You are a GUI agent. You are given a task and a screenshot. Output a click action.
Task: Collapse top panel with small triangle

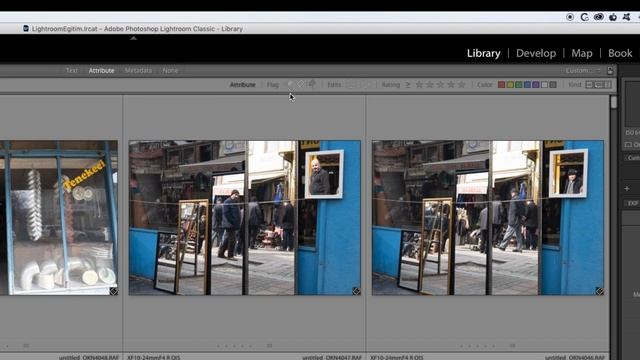pyautogui.click(x=133, y=38)
